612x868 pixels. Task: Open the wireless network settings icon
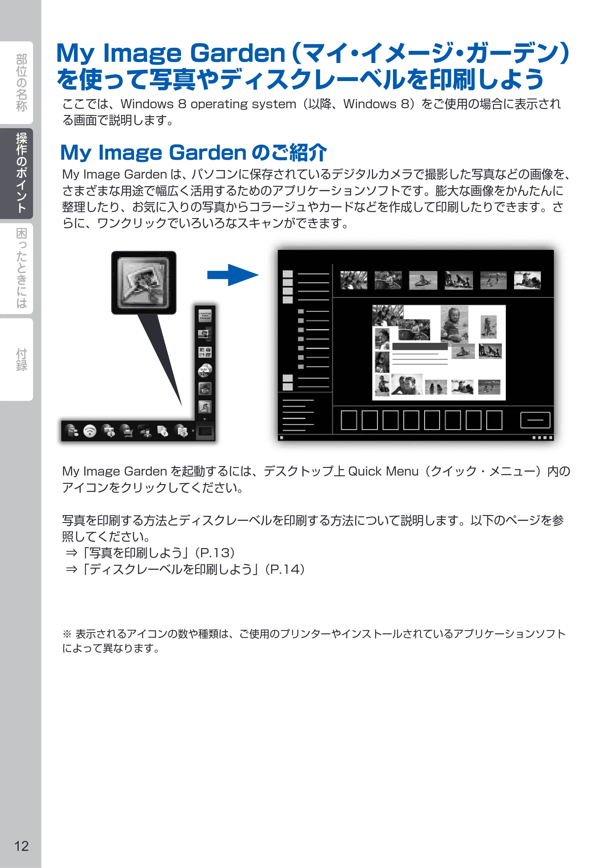[90, 431]
